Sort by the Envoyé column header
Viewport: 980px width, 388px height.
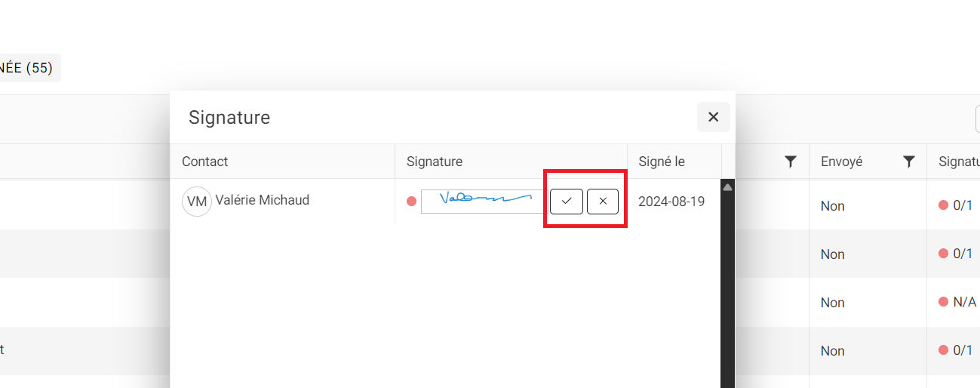pos(841,162)
